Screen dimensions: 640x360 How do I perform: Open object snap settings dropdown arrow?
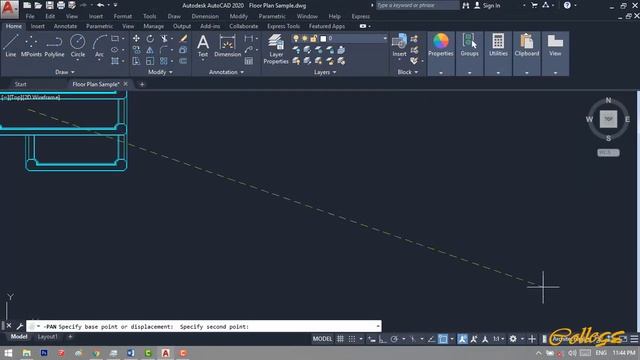452,339
